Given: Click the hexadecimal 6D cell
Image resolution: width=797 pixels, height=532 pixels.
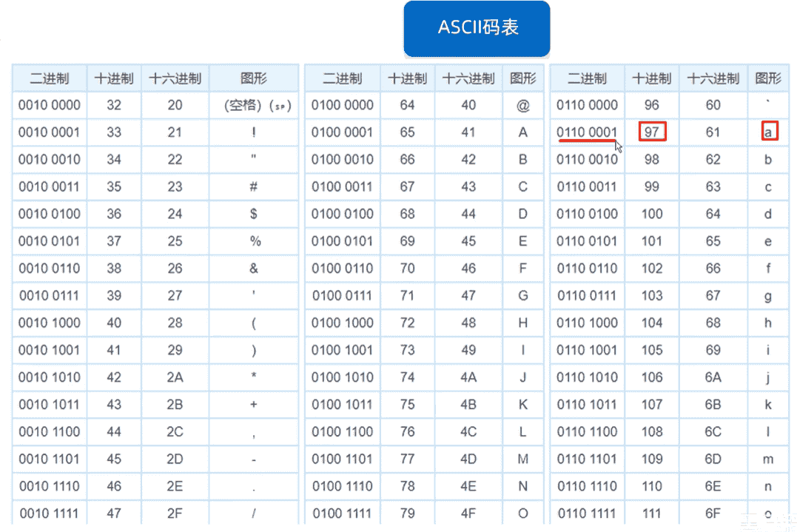Looking at the screenshot, I should pyautogui.click(x=713, y=459).
